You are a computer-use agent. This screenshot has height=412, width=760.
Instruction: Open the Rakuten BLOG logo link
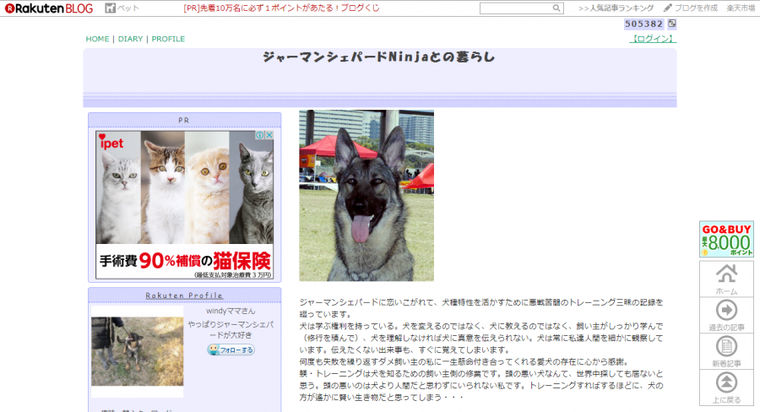coord(48,8)
